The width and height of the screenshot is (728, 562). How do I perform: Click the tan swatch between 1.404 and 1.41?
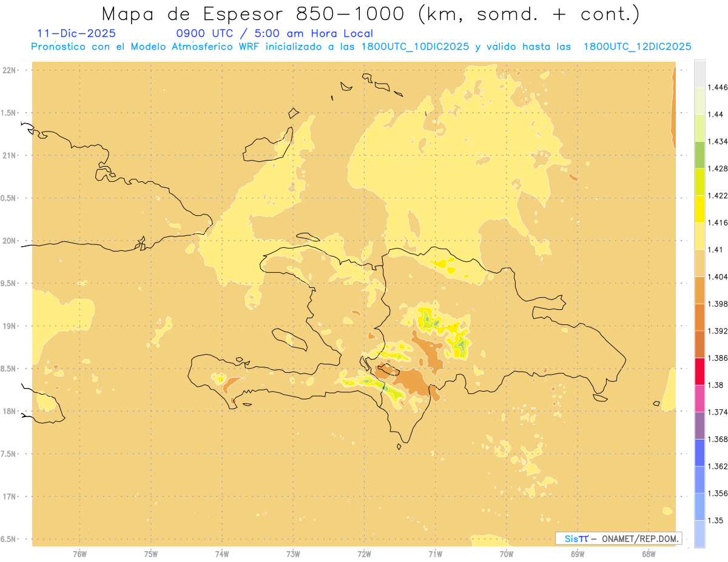coord(699,263)
